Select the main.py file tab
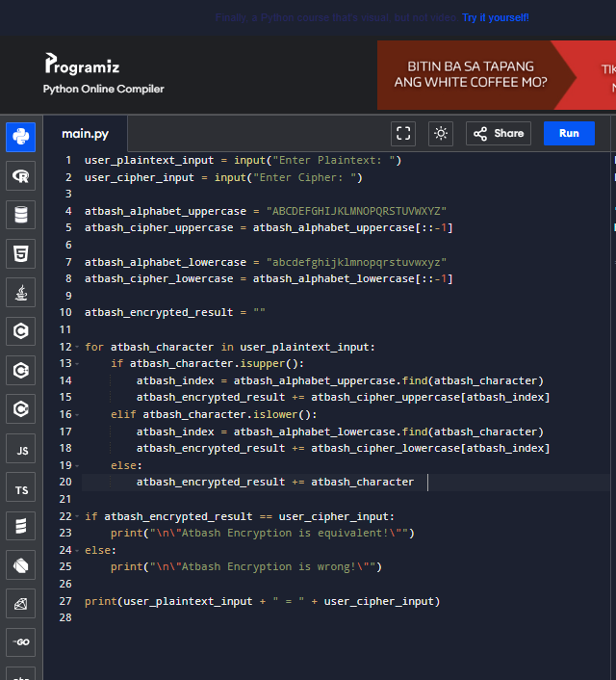This screenshot has width=616, height=680. [86, 134]
